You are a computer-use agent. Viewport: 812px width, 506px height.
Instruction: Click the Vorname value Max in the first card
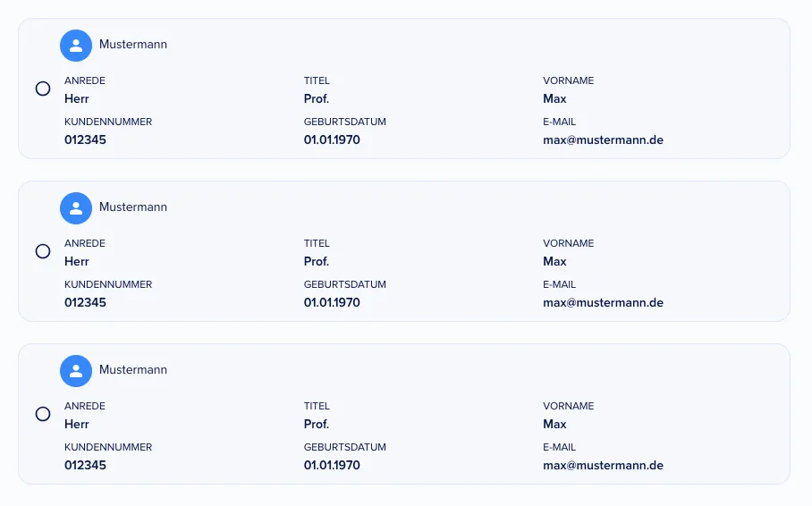(x=554, y=99)
